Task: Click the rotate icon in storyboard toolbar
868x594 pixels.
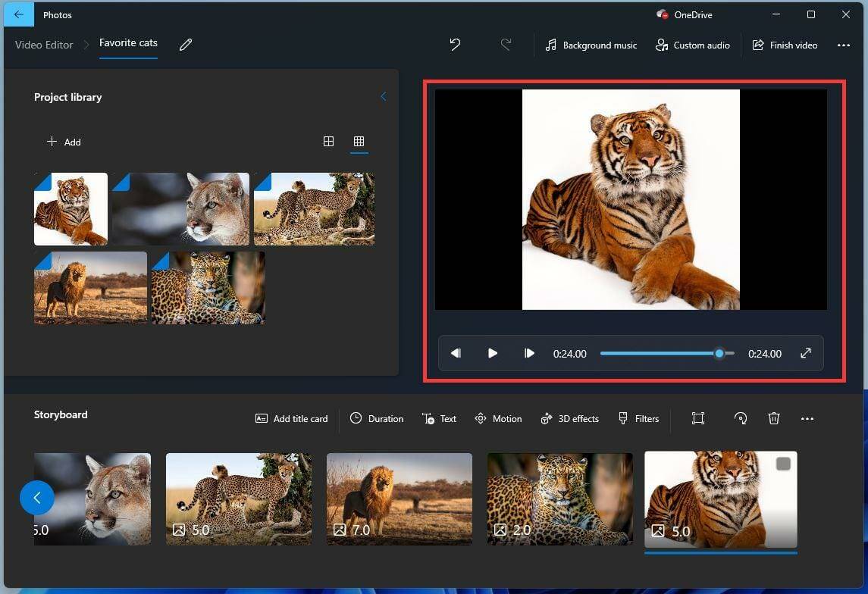Action: (741, 418)
